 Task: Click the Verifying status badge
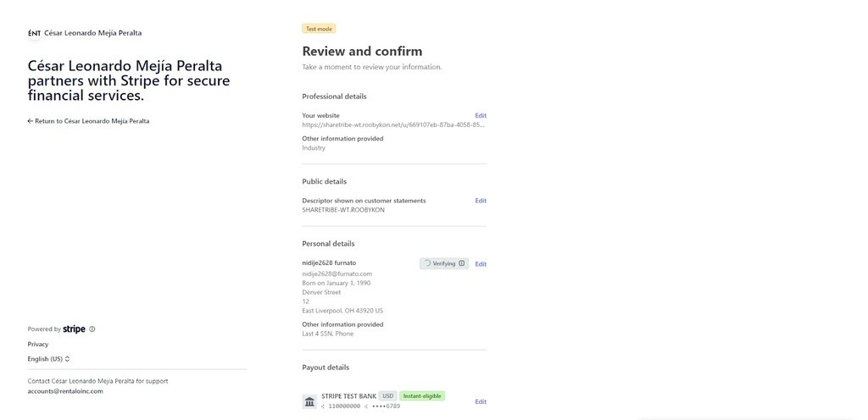coord(444,263)
